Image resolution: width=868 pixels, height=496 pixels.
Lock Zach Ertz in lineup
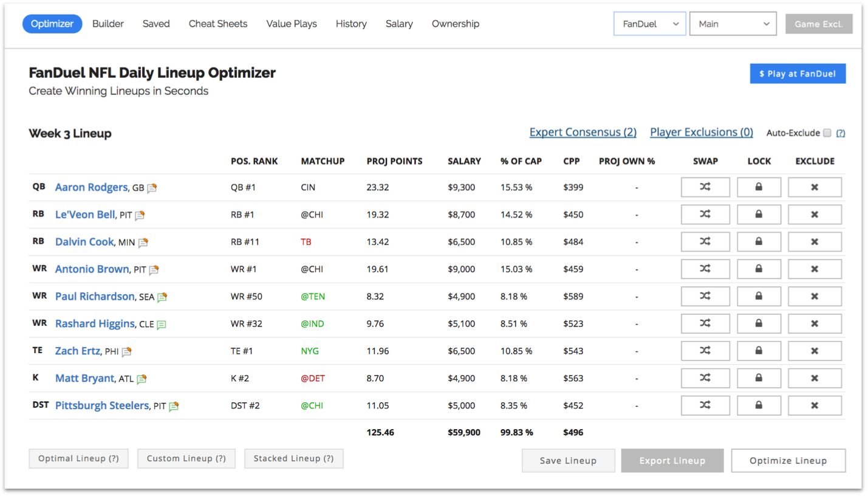[x=759, y=351]
